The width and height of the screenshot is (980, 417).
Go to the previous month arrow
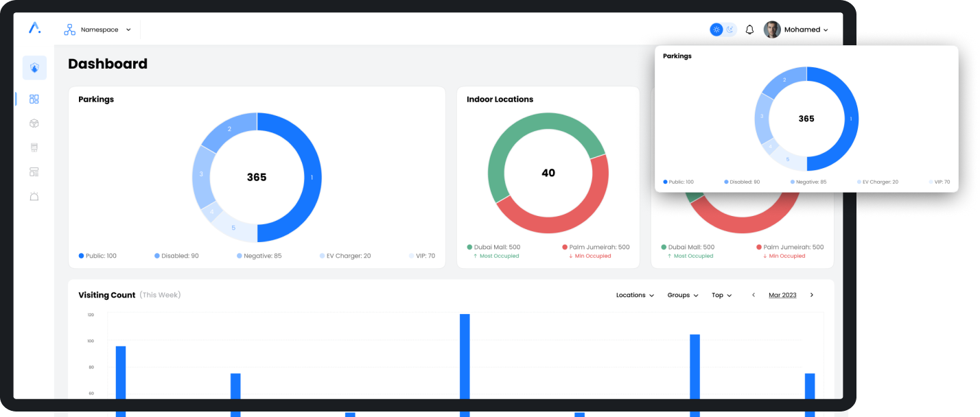tap(754, 295)
